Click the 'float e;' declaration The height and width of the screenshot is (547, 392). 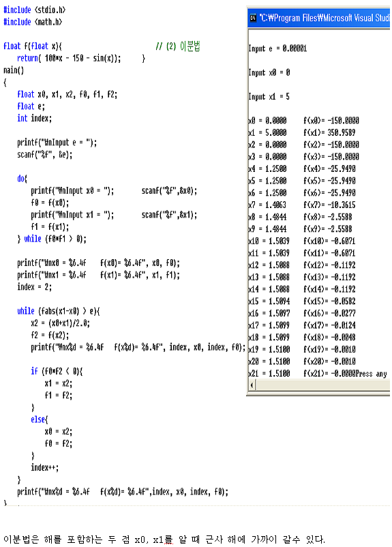pyautogui.click(x=31, y=106)
